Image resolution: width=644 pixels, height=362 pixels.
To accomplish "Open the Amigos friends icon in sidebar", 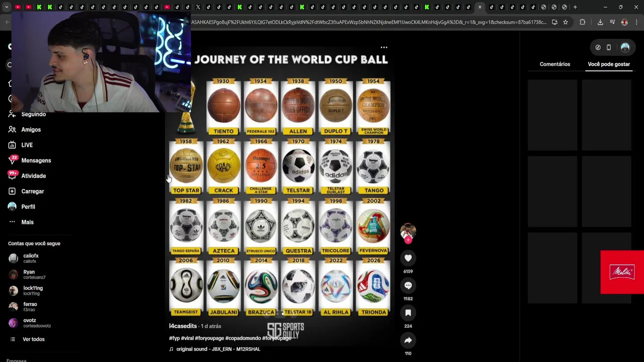I will tap(12, 130).
